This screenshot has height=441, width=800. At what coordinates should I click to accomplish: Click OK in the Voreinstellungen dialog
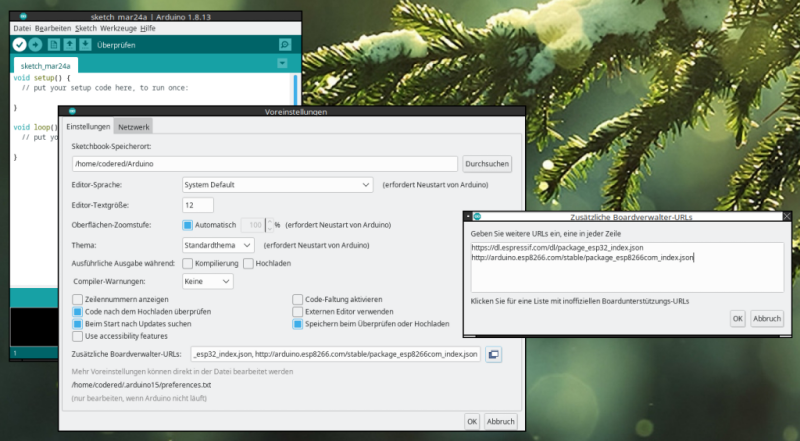[x=472, y=422]
